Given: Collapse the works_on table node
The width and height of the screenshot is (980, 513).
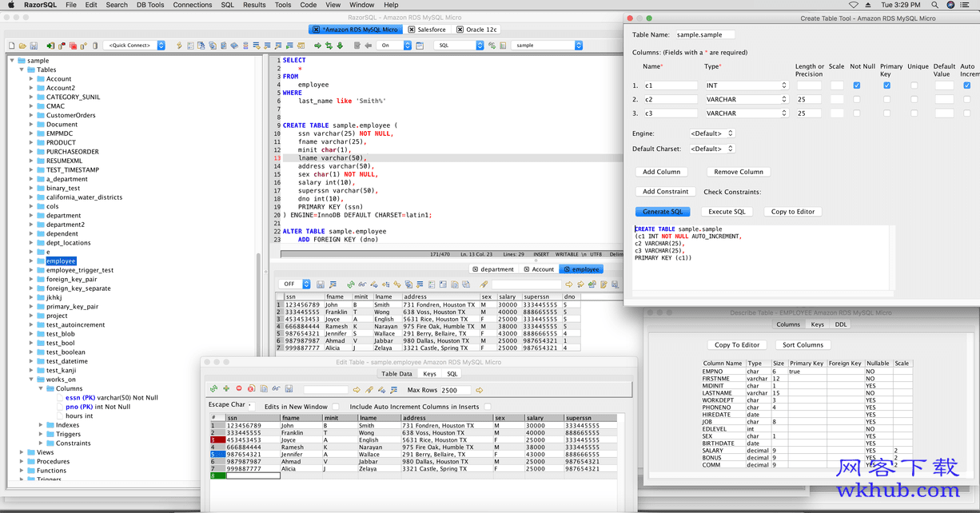Looking at the screenshot, I should point(32,380).
